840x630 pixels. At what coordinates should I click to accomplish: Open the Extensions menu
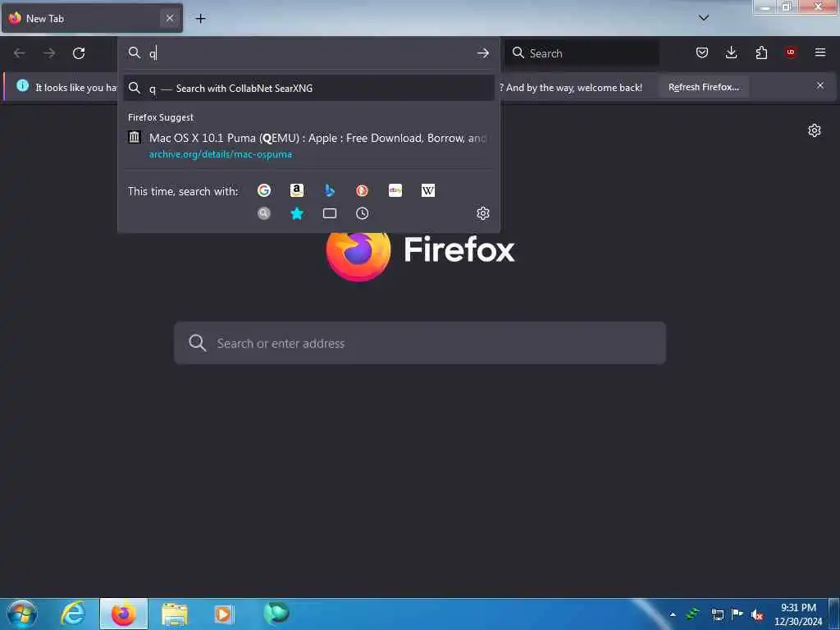pyautogui.click(x=761, y=52)
